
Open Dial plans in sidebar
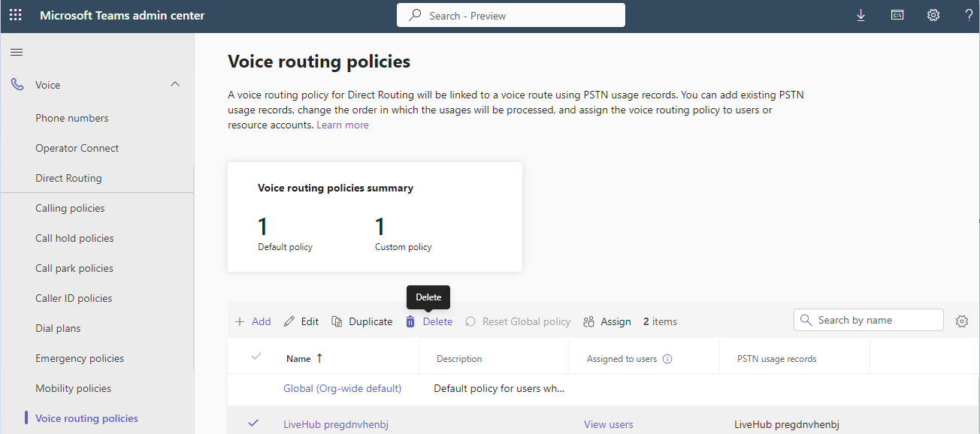pos(58,328)
